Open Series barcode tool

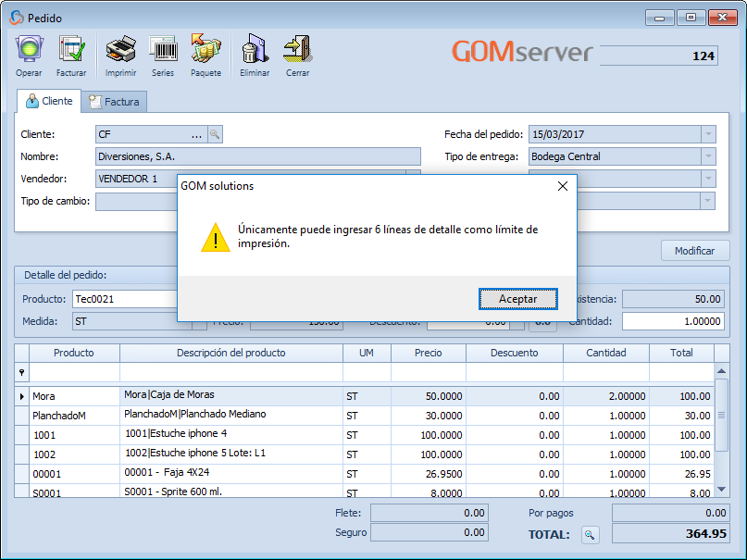pos(163,49)
